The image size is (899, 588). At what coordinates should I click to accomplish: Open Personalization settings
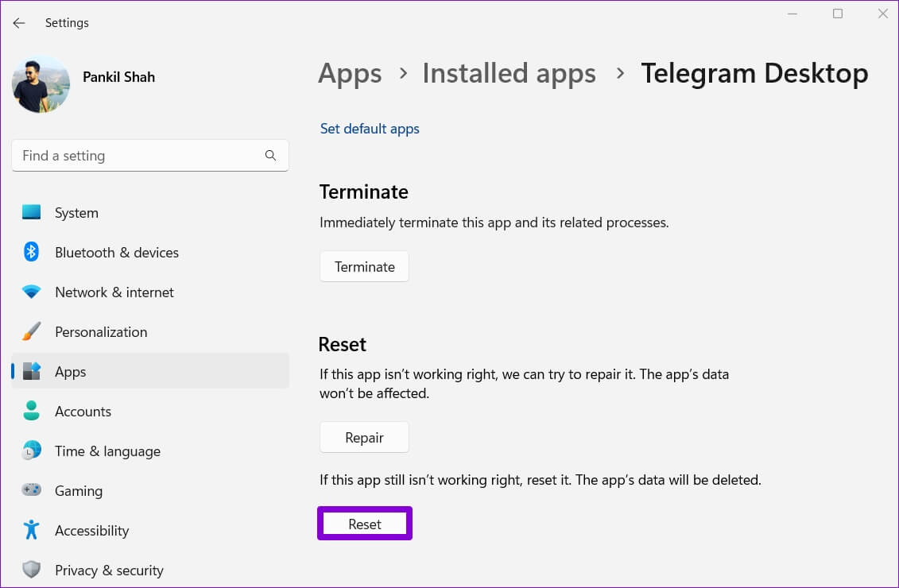[150, 332]
